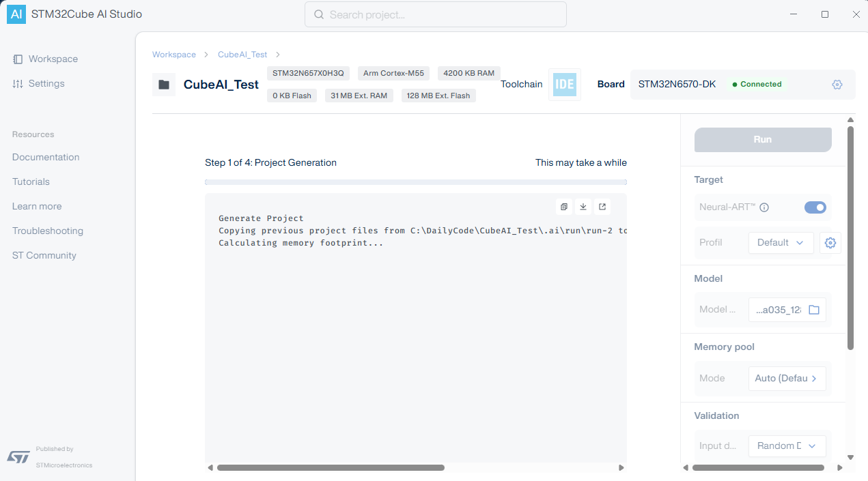Open the Troubleshooting resource
The height and width of the screenshot is (481, 868).
click(x=48, y=231)
